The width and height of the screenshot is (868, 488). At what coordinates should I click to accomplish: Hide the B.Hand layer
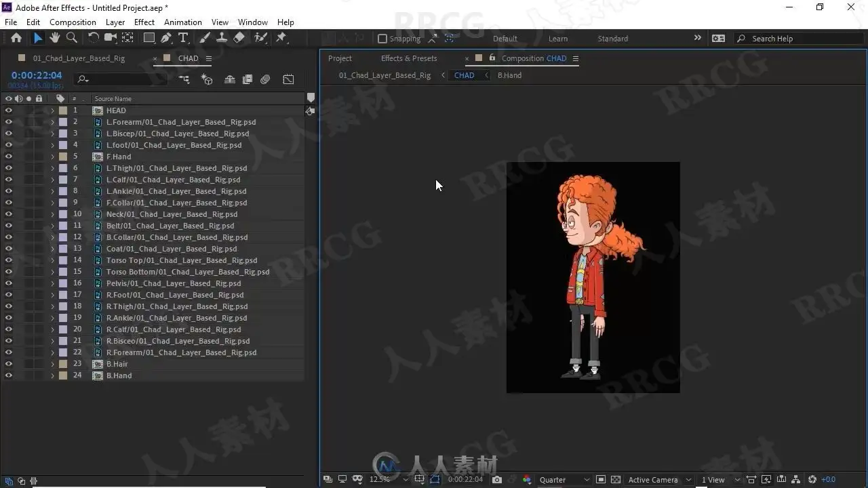(8, 375)
